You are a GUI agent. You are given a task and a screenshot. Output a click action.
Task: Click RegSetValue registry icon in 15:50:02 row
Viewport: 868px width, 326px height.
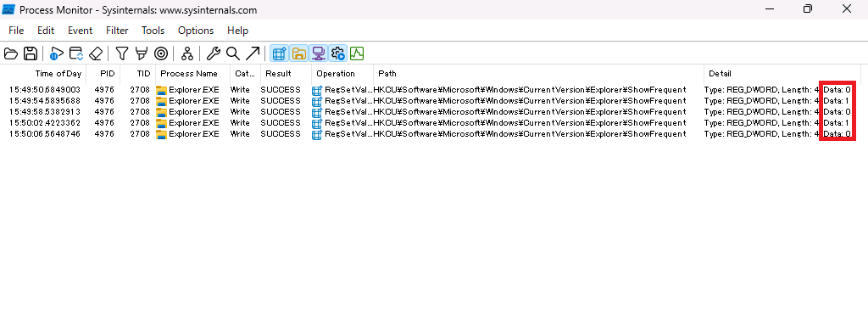317,123
